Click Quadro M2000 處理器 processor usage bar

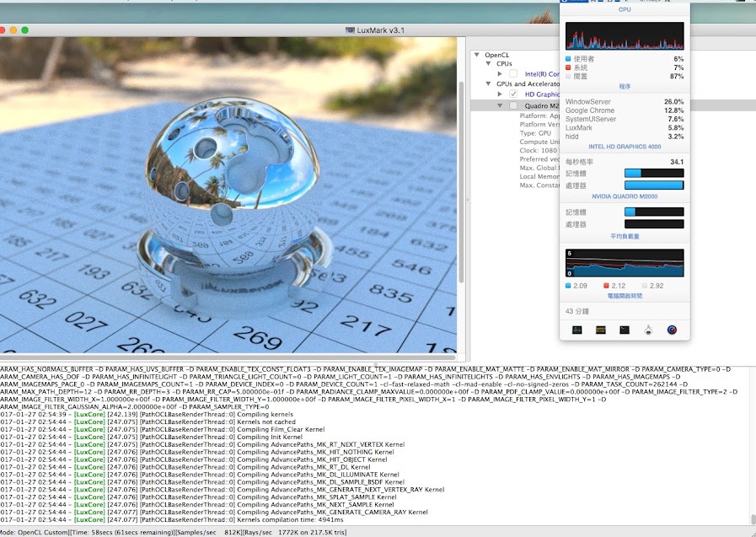pyautogui.click(x=654, y=224)
